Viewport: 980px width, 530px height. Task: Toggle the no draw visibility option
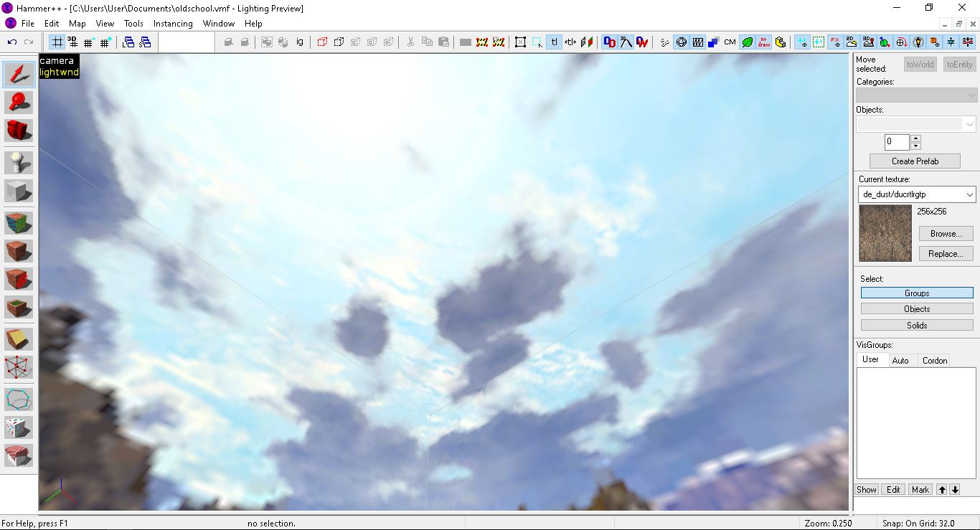point(762,42)
